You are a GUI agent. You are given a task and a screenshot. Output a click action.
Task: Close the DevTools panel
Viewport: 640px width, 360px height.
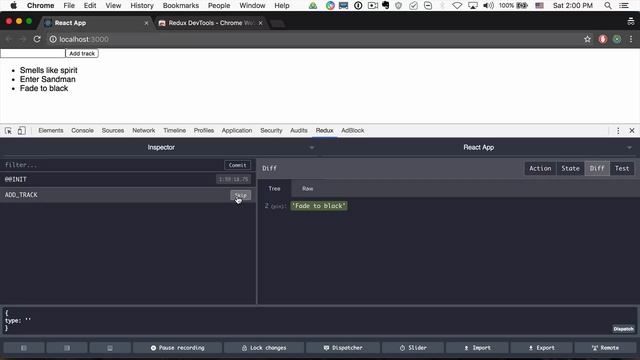click(632, 131)
